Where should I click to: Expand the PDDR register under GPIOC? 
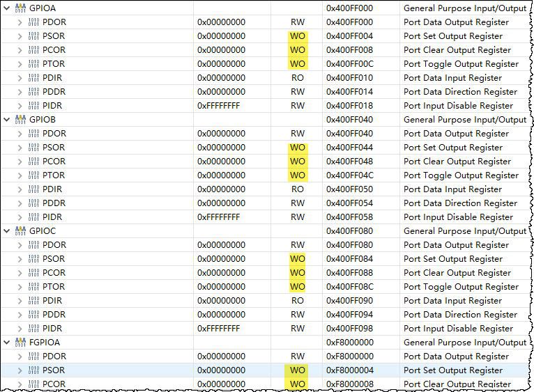pyautogui.click(x=20, y=315)
